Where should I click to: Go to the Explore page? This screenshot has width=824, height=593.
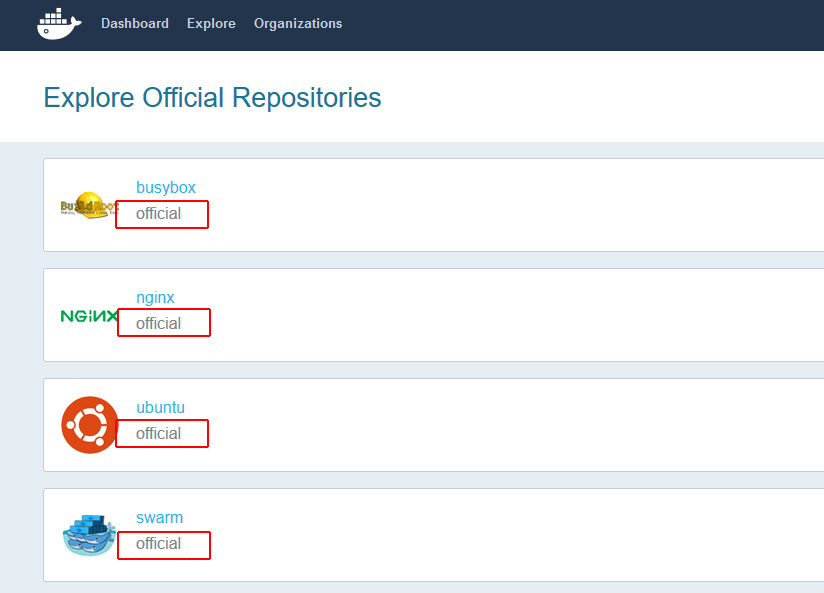211,23
